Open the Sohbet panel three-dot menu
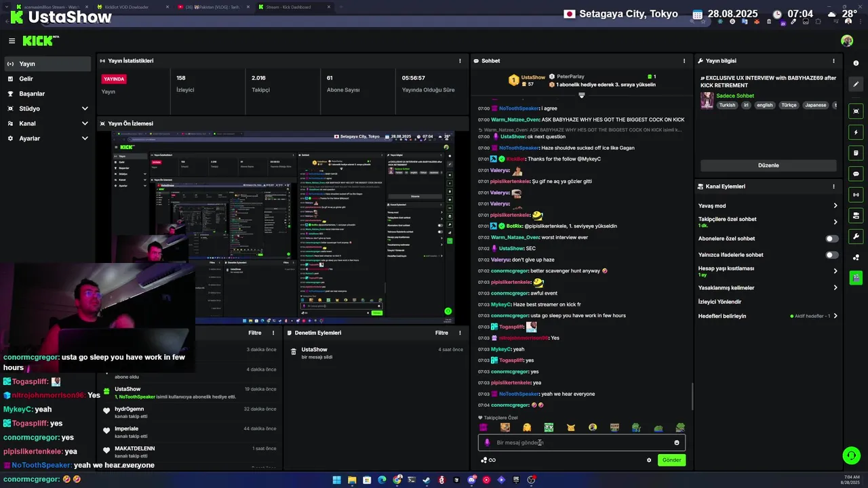This screenshot has height=488, width=868. [x=684, y=61]
